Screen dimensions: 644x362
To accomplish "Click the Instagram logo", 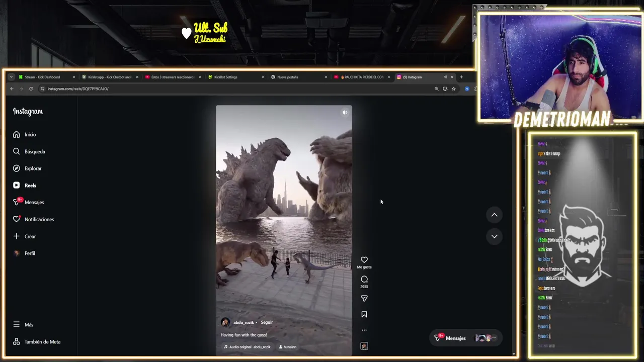I will pyautogui.click(x=28, y=112).
